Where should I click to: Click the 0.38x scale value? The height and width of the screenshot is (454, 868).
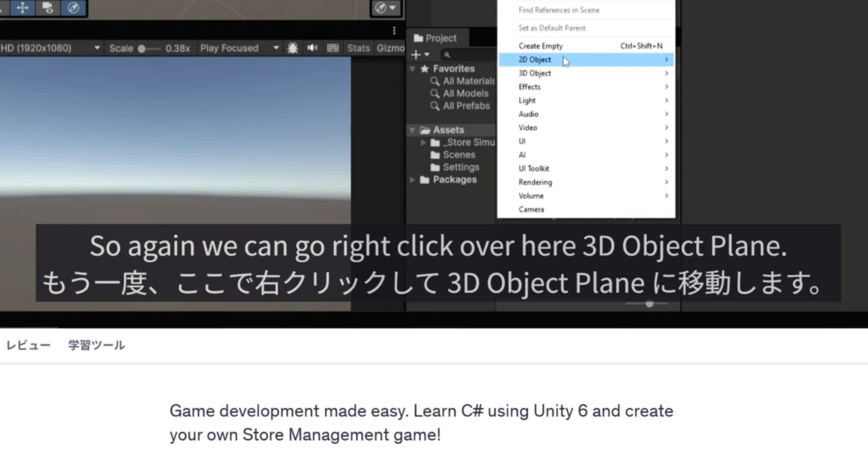click(178, 48)
